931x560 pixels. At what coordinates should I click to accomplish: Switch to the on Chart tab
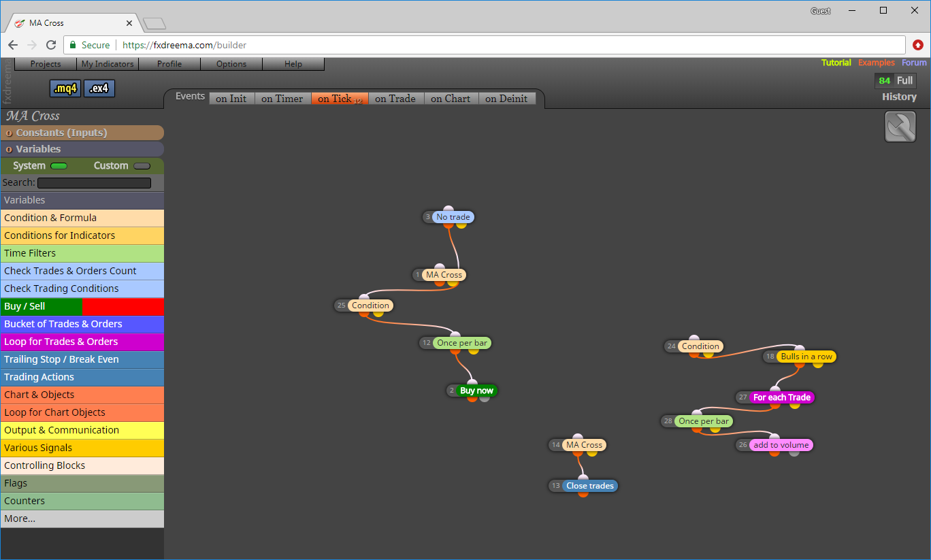(x=451, y=99)
